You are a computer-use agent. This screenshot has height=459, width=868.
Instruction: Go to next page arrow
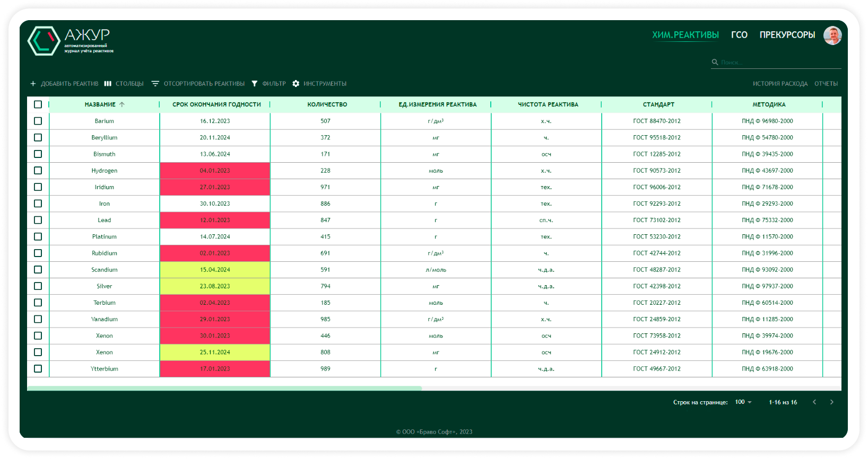(831, 402)
